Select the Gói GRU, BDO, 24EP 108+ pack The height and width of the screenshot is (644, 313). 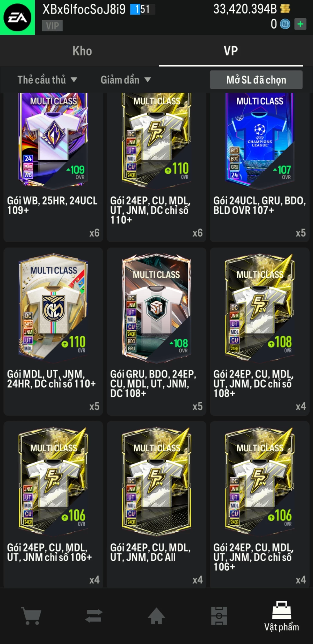pyautogui.click(x=156, y=331)
